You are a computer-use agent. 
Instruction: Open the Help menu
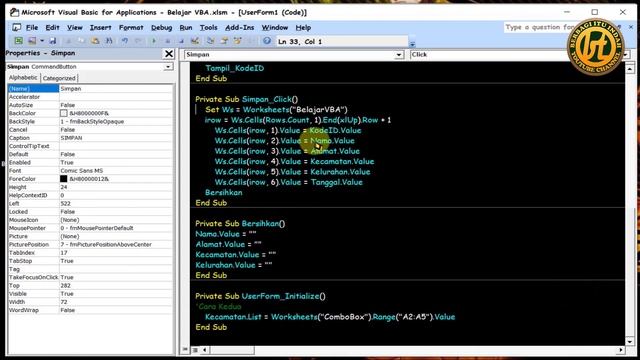[x=303, y=27]
